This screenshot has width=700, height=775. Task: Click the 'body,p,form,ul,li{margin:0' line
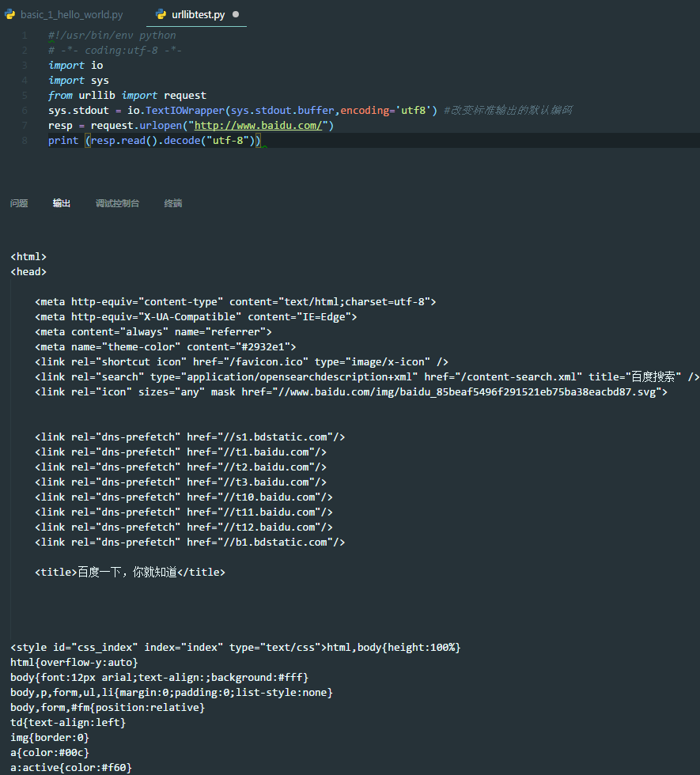[172, 693]
